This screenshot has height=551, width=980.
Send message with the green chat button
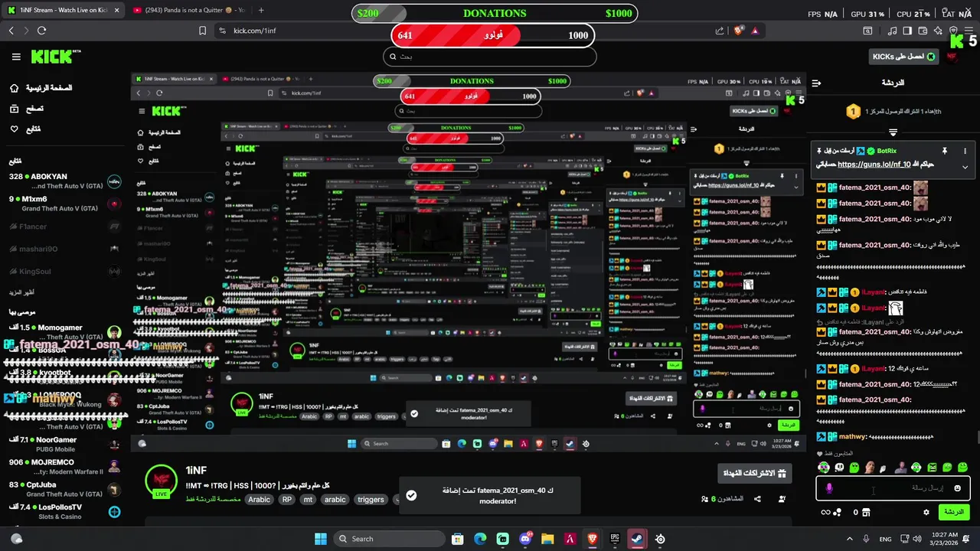954,512
